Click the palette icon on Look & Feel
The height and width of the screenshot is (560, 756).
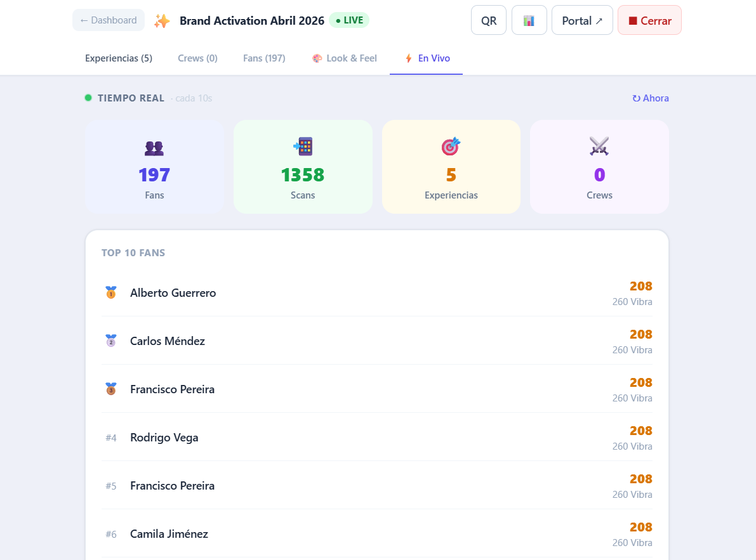(x=317, y=58)
